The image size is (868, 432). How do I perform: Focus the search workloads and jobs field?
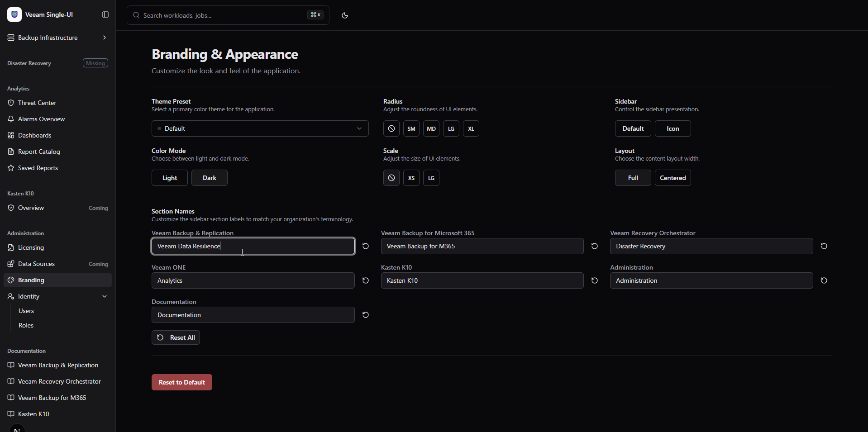pyautogui.click(x=222, y=15)
